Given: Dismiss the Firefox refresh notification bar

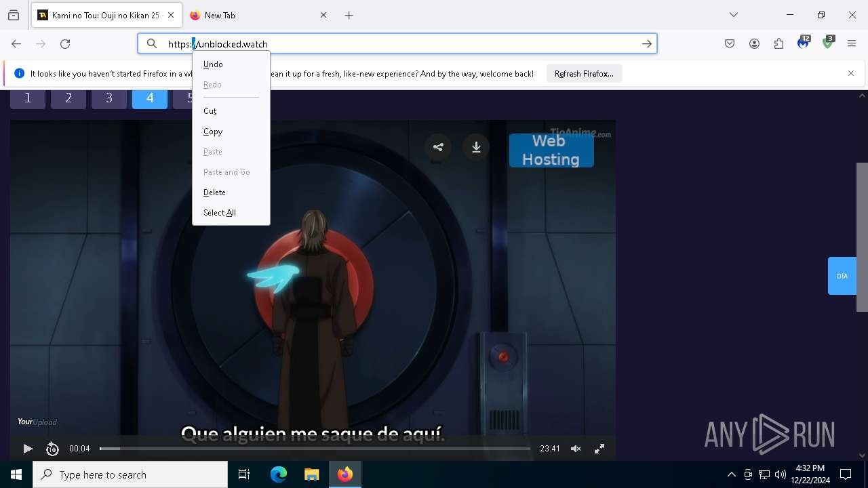Looking at the screenshot, I should tap(851, 73).
